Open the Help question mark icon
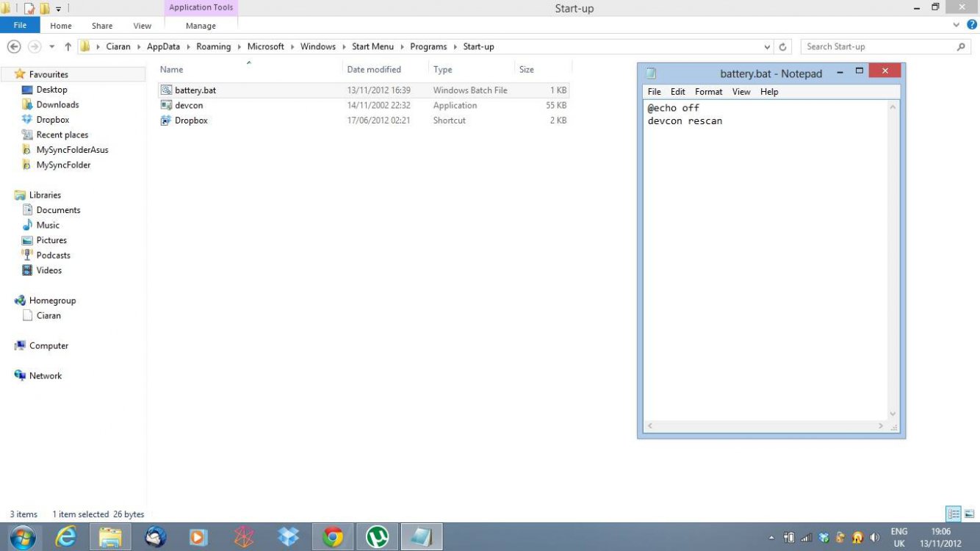The image size is (980, 551). (972, 25)
